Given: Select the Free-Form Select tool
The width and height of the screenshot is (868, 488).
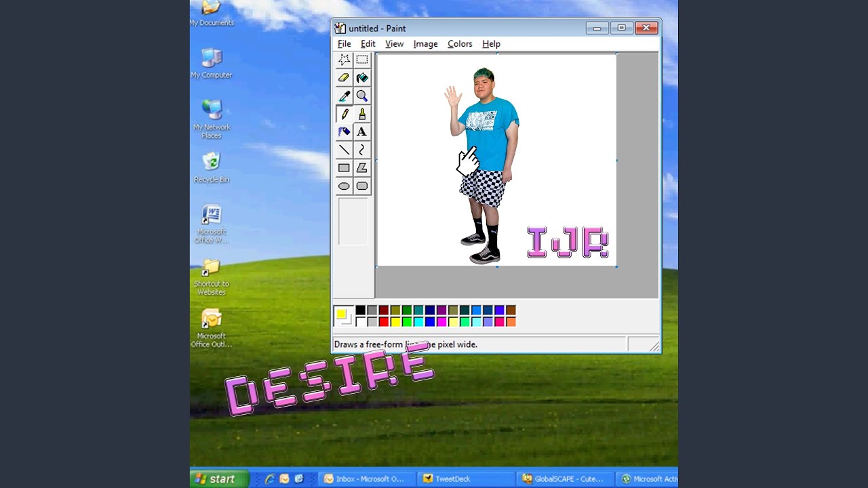Looking at the screenshot, I should click(x=344, y=60).
